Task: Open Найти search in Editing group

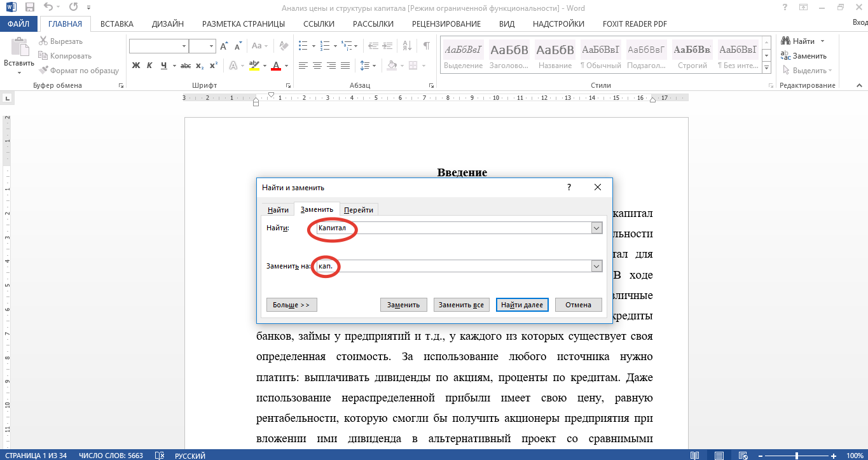Action: 799,41
